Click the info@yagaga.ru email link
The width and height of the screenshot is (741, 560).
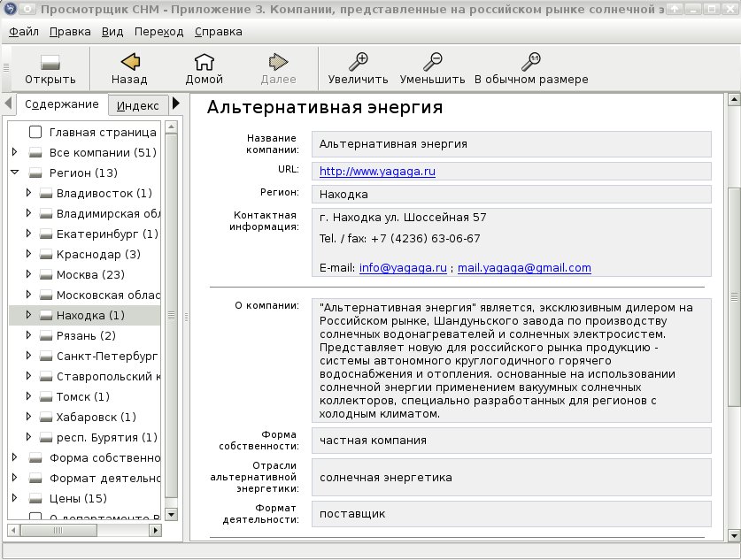(403, 268)
